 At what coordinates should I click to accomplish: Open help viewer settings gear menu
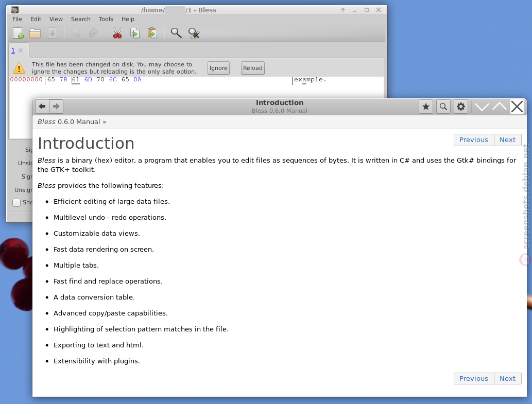[461, 107]
